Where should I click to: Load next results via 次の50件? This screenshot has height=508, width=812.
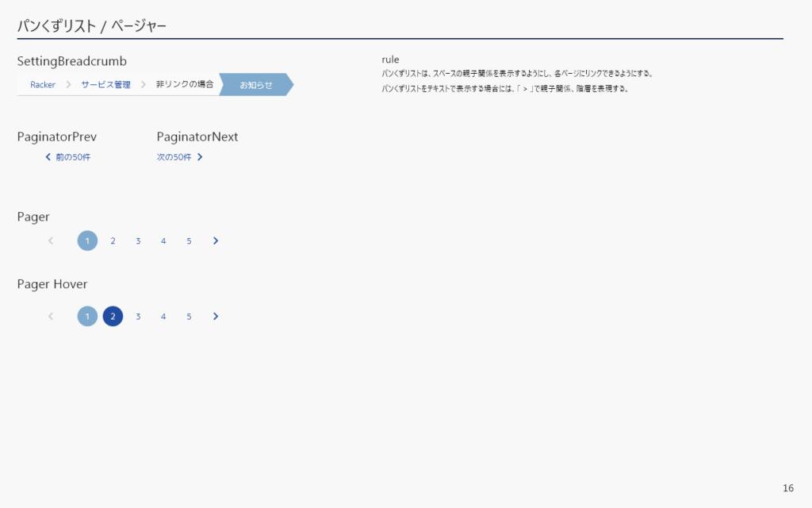[x=180, y=157]
